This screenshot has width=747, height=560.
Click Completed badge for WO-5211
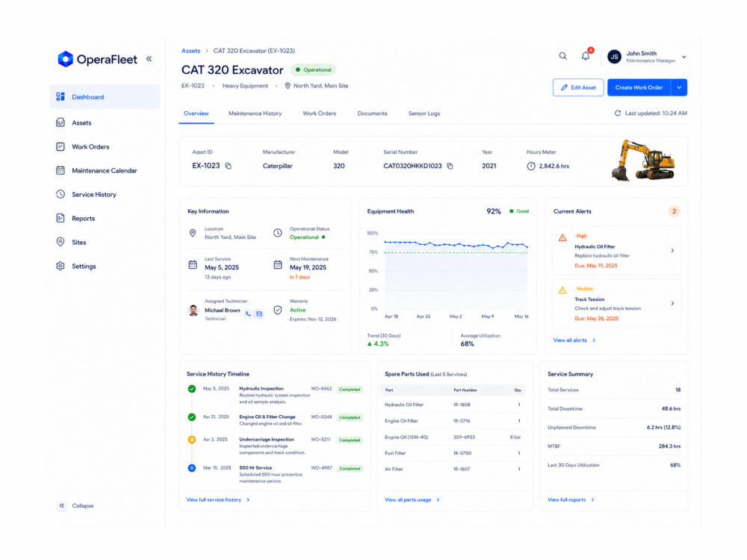click(x=349, y=440)
